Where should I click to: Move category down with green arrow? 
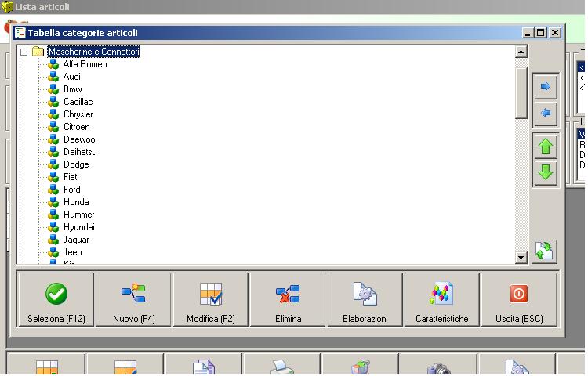point(546,172)
